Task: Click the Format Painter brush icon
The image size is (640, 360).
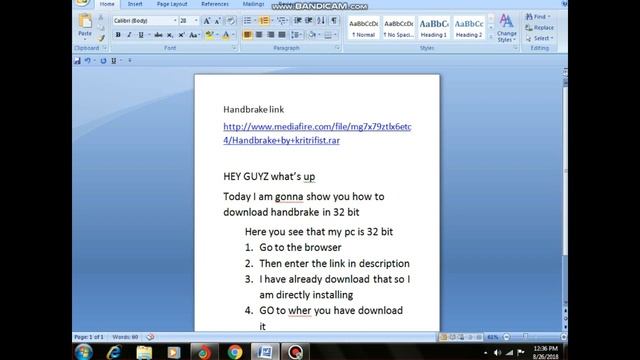Action: pyautogui.click(x=101, y=38)
